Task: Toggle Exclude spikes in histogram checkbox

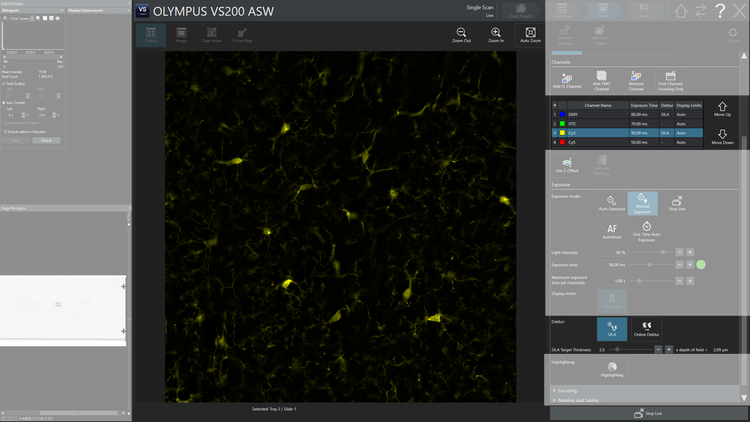Action: pyautogui.click(x=4, y=131)
